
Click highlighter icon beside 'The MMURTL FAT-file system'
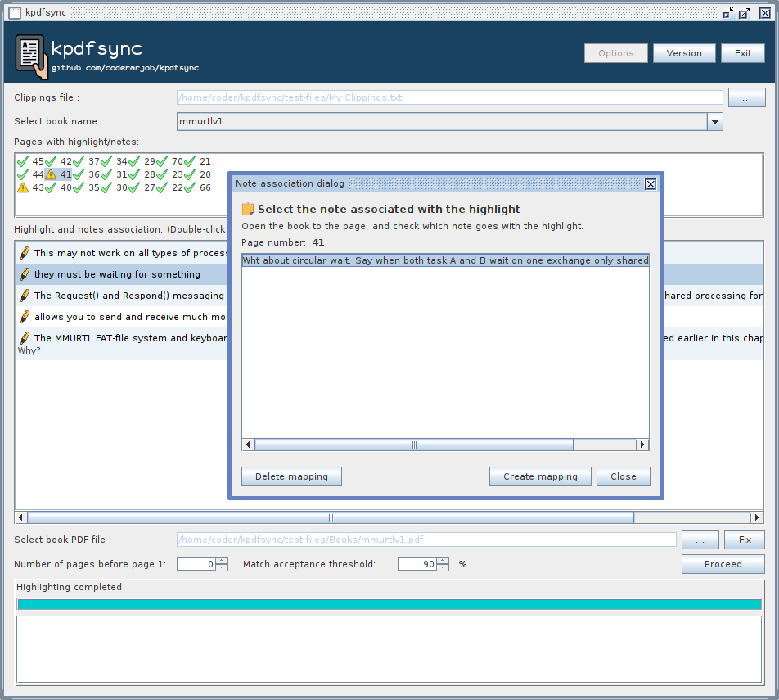point(25,339)
